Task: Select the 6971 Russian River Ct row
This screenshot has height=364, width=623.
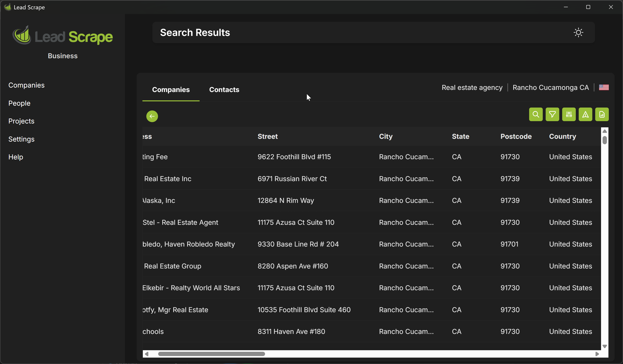Action: 292,179
